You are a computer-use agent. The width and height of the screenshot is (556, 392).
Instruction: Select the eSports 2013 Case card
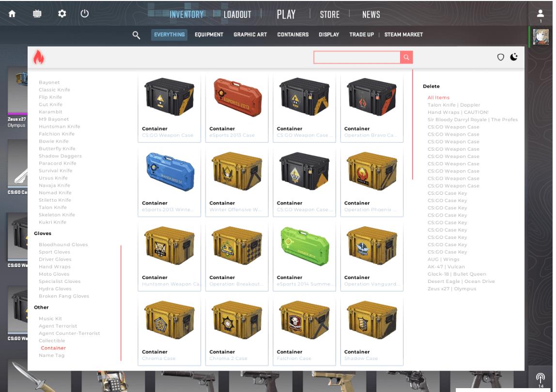(236, 108)
